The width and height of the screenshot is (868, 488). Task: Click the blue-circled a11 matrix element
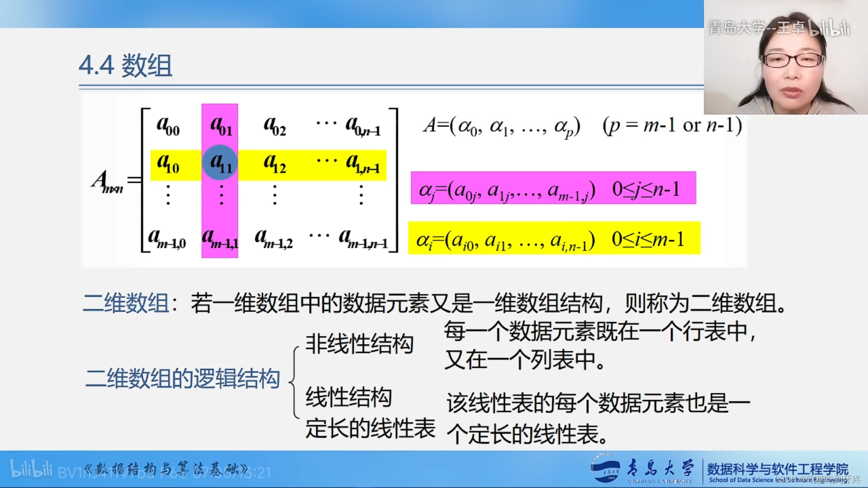[220, 163]
